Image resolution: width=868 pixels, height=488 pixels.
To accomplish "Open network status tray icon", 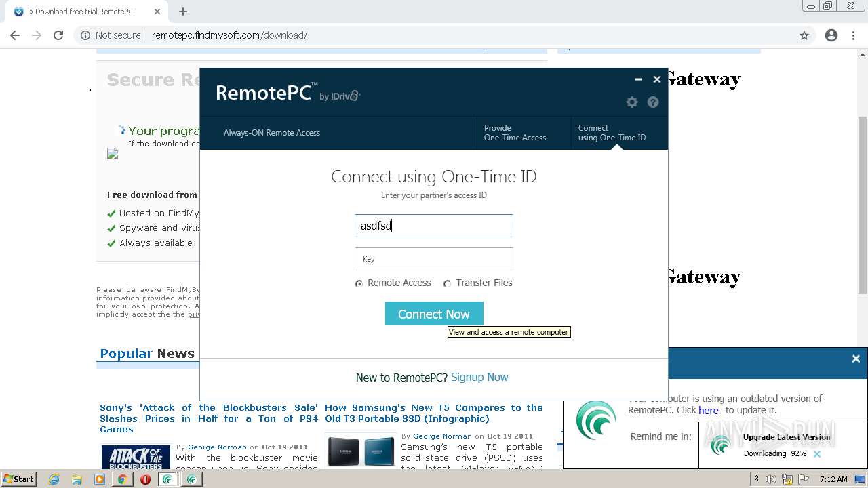I will pyautogui.click(x=787, y=479).
